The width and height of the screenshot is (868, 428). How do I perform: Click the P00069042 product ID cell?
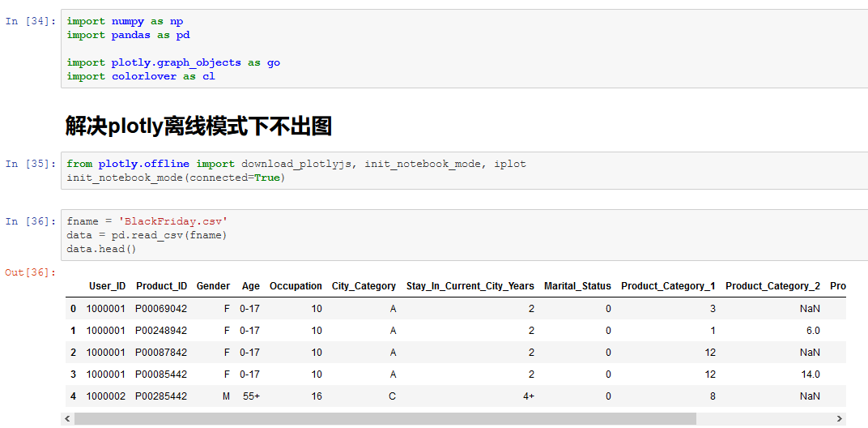click(x=161, y=308)
